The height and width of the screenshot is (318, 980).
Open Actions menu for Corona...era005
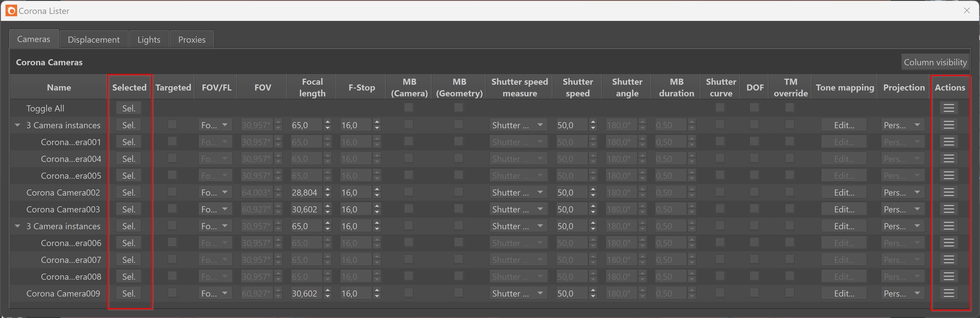pyautogui.click(x=948, y=176)
